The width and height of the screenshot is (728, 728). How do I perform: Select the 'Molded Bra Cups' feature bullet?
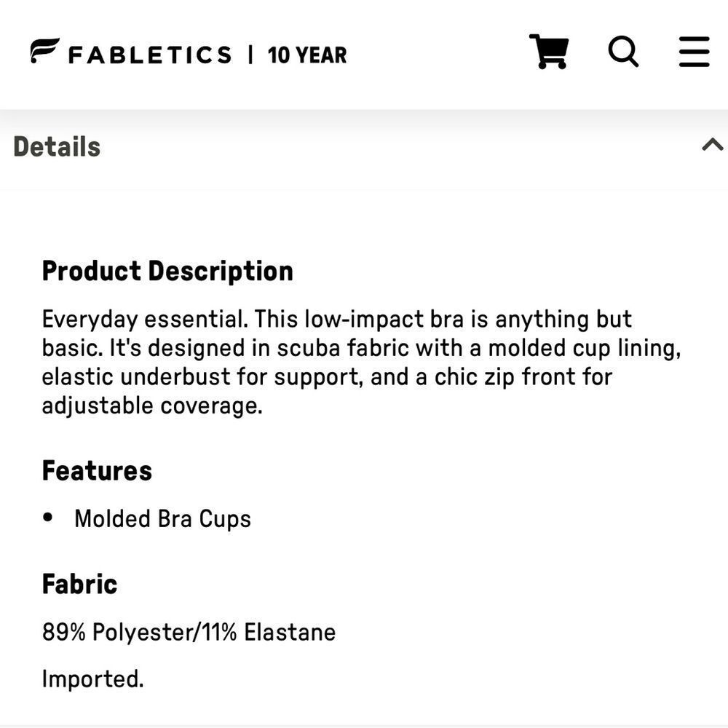tap(163, 518)
